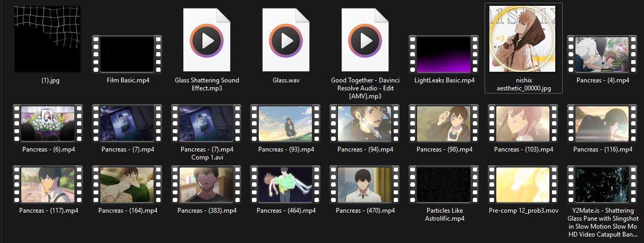Screen dimensions: 644x243
Task: Select the (1).jpg grid image thumbnail
Action: point(47,39)
